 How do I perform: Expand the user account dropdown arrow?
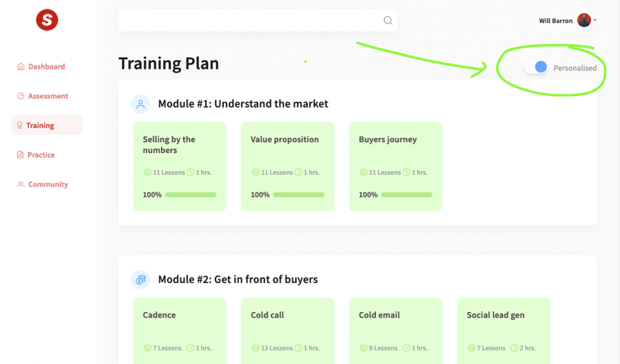[595, 21]
